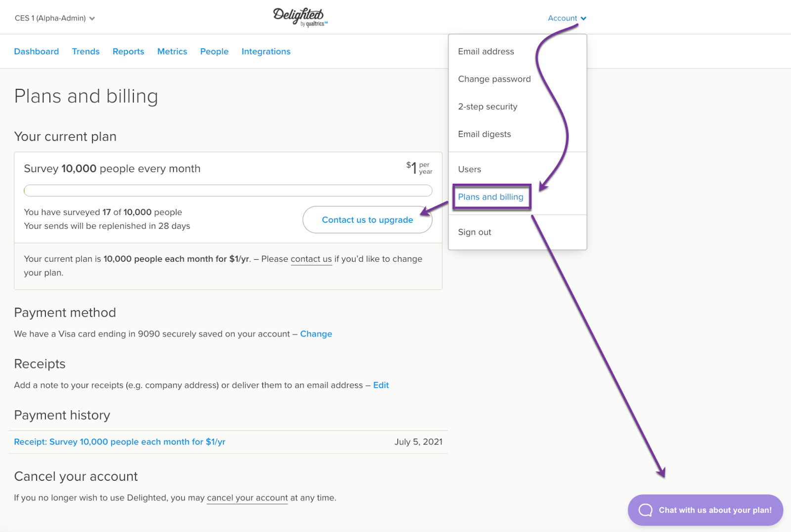Edit the receipts note settings
Screen dimensions: 791x532
coord(381,385)
